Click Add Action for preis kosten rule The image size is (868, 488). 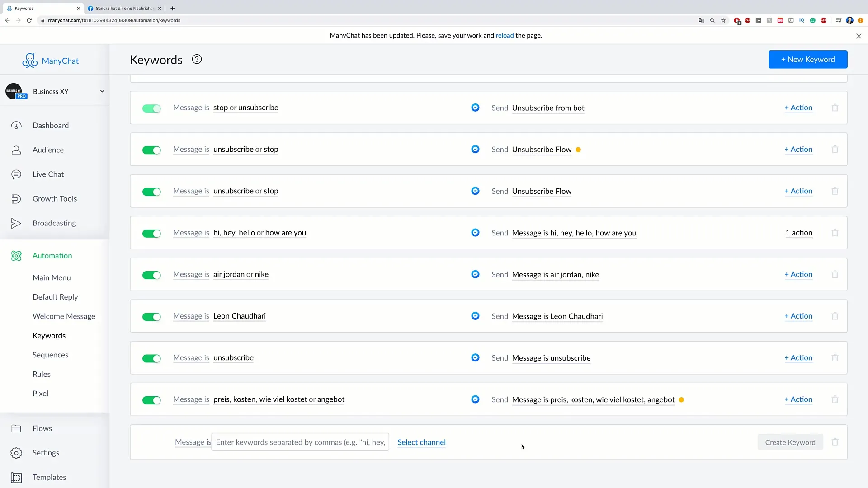(798, 399)
